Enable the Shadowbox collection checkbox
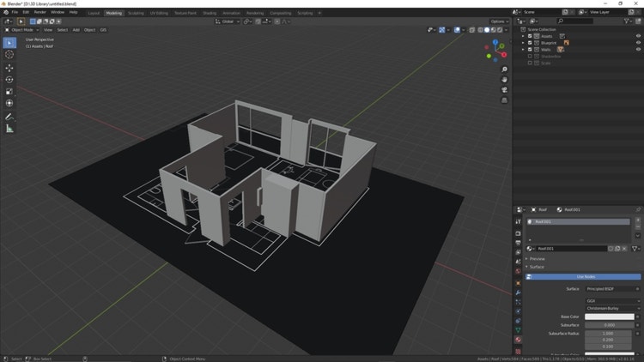This screenshot has width=644, height=362. [530, 57]
